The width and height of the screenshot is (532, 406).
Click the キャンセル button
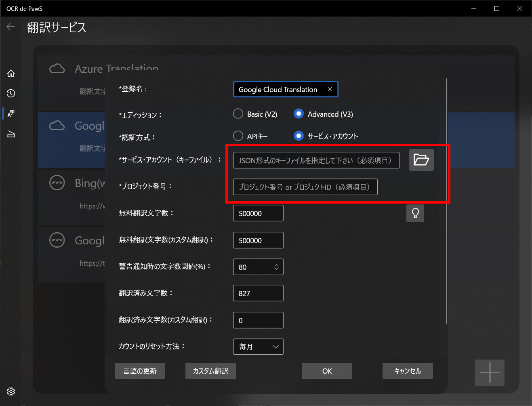click(407, 371)
